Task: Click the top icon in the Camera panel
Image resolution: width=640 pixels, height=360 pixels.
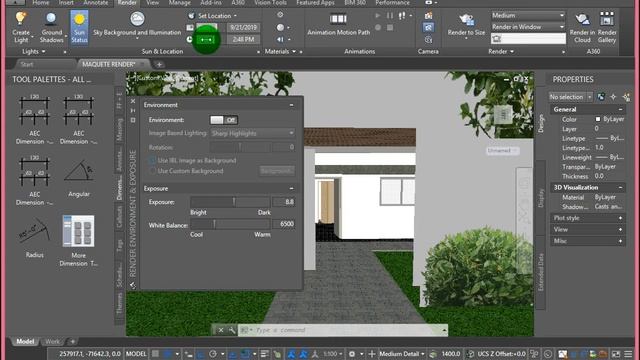Action: point(428,16)
